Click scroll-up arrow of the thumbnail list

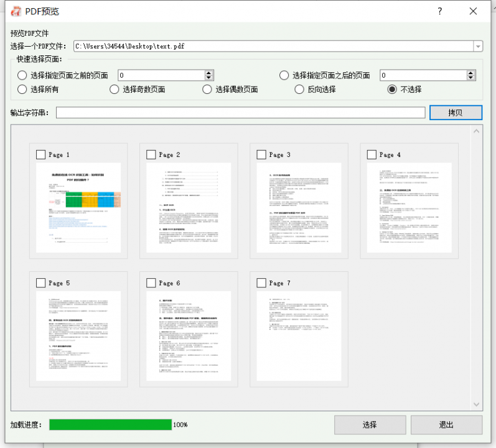coord(477,131)
